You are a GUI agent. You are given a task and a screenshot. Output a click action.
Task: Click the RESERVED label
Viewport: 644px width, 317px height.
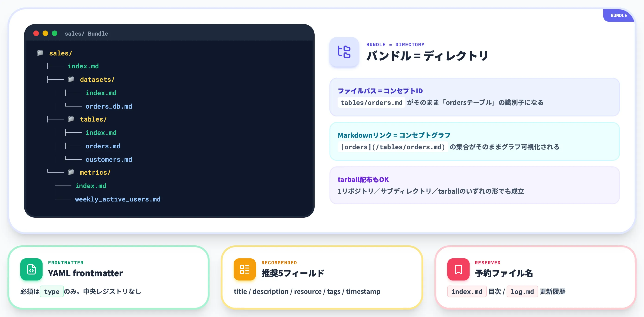click(x=487, y=263)
